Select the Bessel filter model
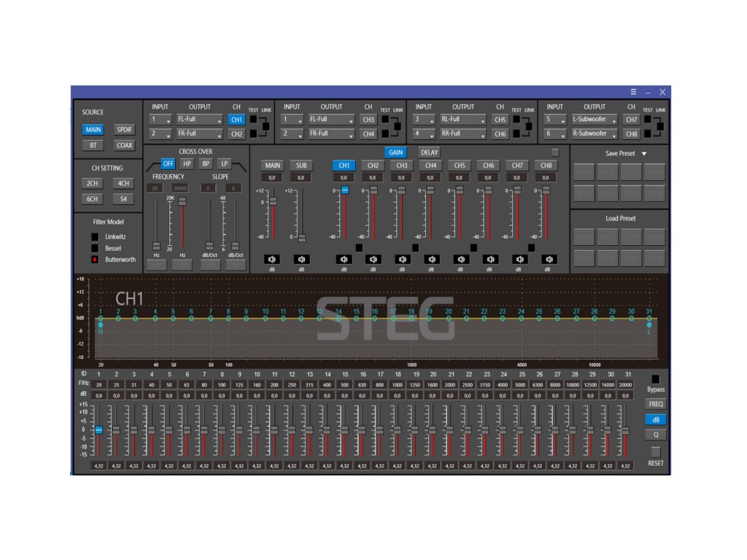The height and width of the screenshot is (560, 747). (95, 248)
